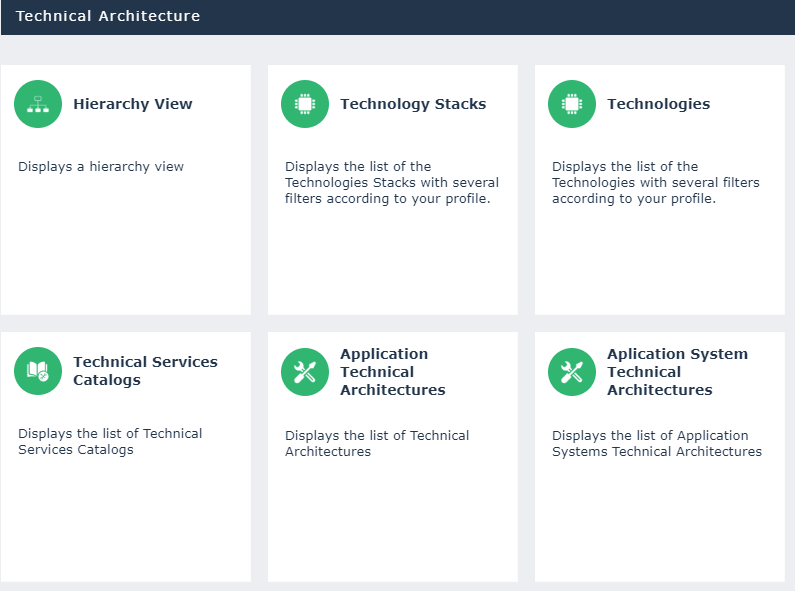Screen dimensions: 795x591
Task: Click the Application Technical Architectures wrench icon
Action: coord(305,372)
